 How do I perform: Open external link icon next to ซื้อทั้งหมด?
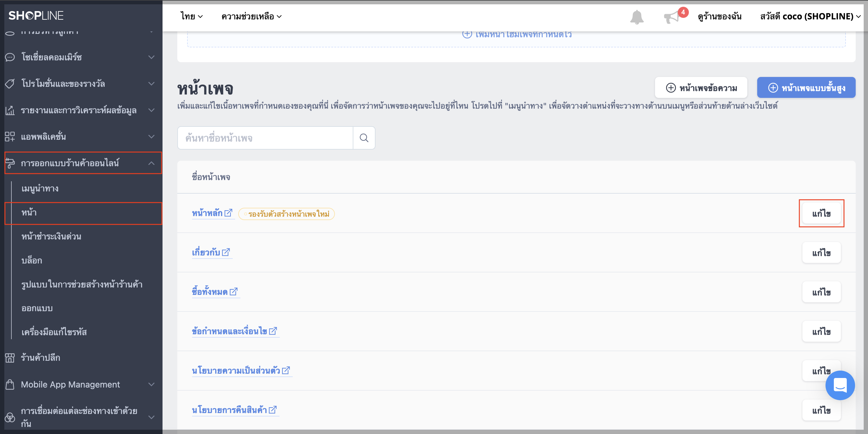[x=234, y=291]
